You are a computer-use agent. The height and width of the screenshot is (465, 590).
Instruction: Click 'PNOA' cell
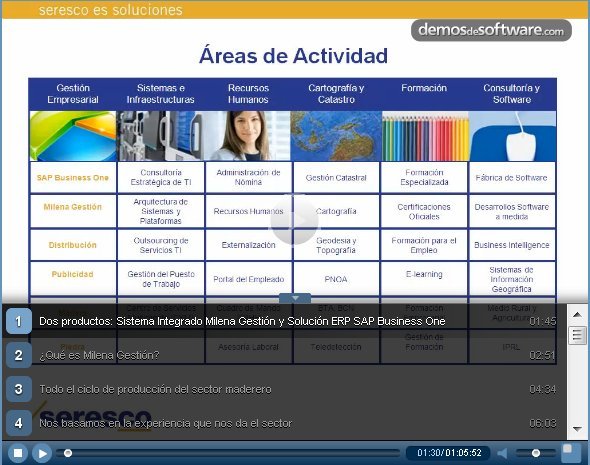point(336,279)
